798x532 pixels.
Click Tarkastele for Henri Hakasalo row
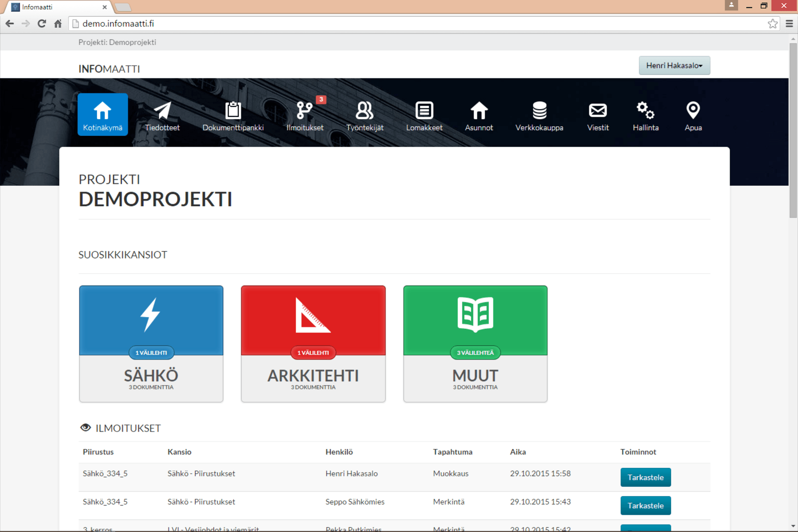[645, 477]
